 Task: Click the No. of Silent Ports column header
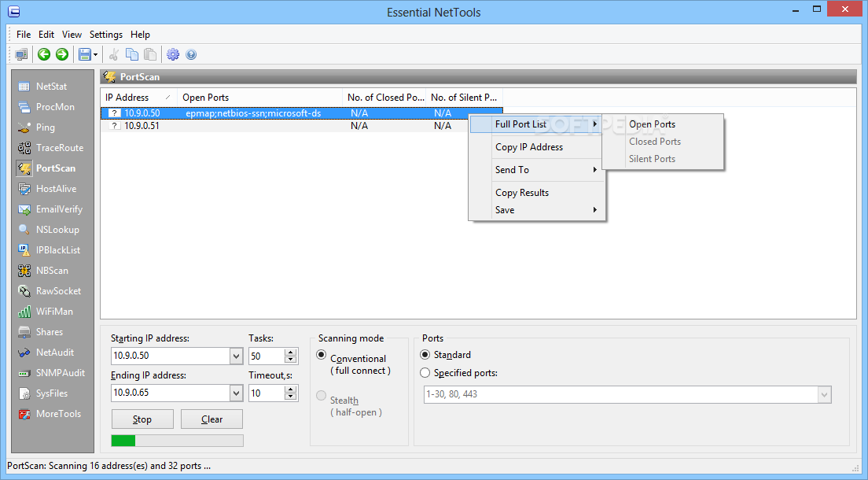[464, 98]
